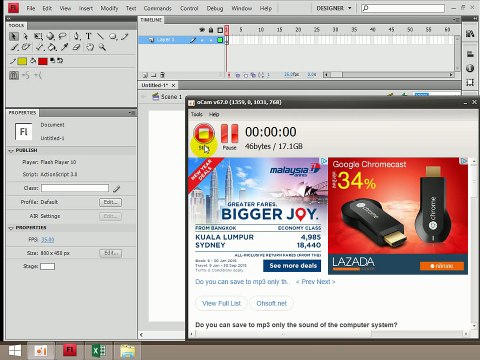Select the Free Transform tool

tap(38, 36)
